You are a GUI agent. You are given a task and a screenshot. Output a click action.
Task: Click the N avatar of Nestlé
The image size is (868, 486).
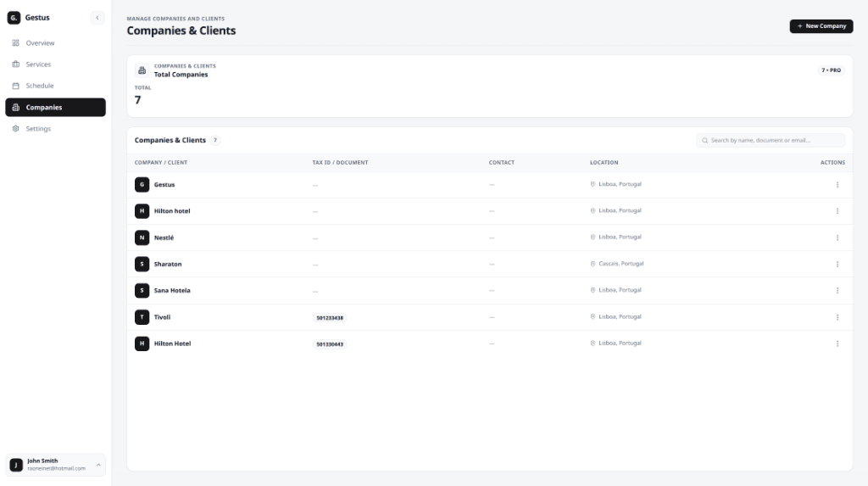pos(142,237)
